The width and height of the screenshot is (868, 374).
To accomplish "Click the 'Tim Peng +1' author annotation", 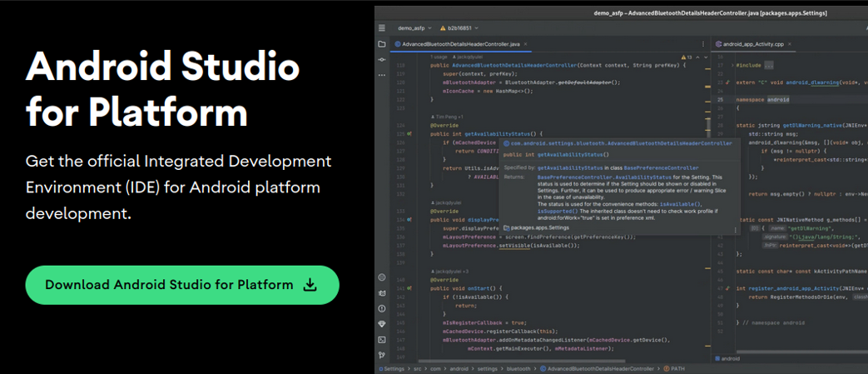I will (449, 117).
